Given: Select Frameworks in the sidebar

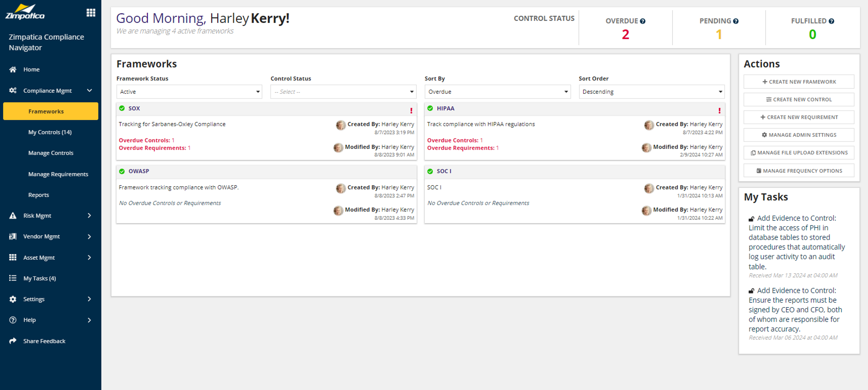Looking at the screenshot, I should tap(51, 111).
